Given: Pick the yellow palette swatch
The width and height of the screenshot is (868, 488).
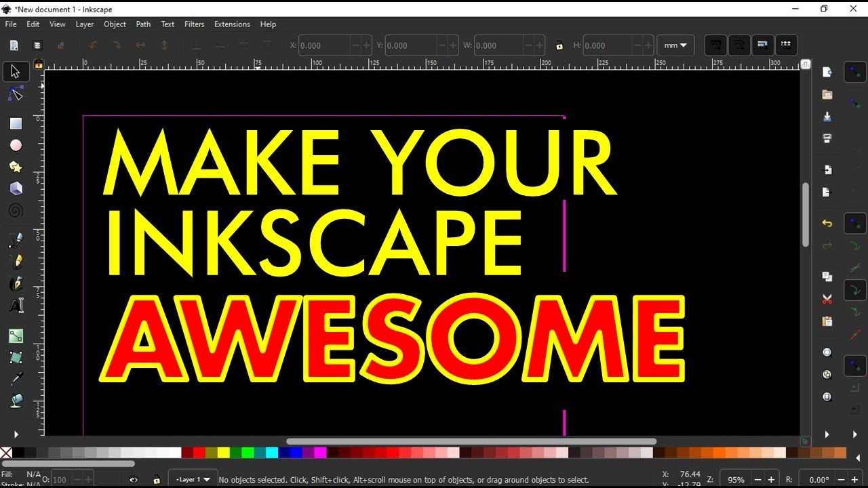Looking at the screenshot, I should (x=223, y=453).
